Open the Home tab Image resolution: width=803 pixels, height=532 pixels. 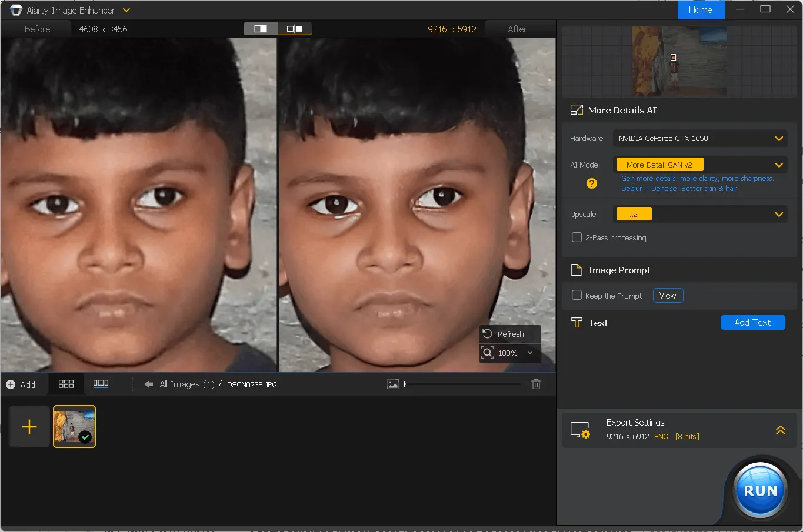point(700,10)
